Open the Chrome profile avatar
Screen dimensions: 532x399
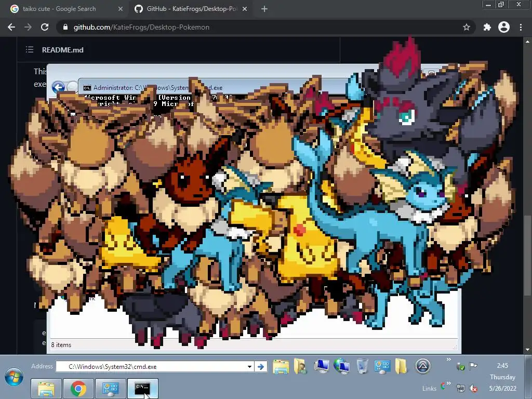504,27
